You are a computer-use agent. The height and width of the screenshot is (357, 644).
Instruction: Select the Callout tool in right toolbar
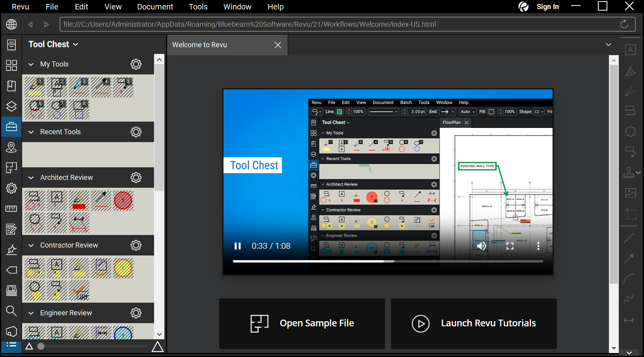(x=631, y=152)
